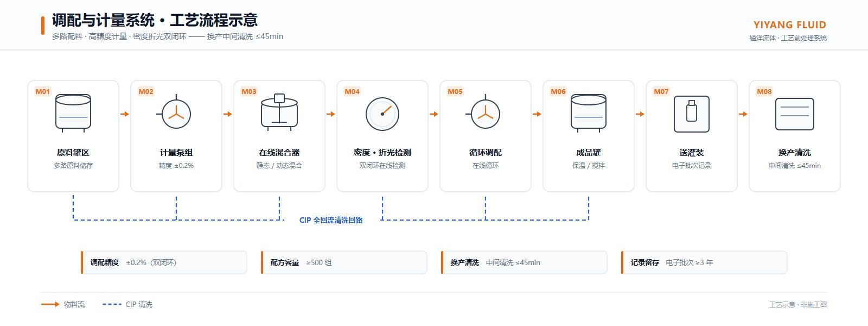The height and width of the screenshot is (326, 868).
Task: Click the flow arrow between M07 and M08
Action: coord(743,114)
